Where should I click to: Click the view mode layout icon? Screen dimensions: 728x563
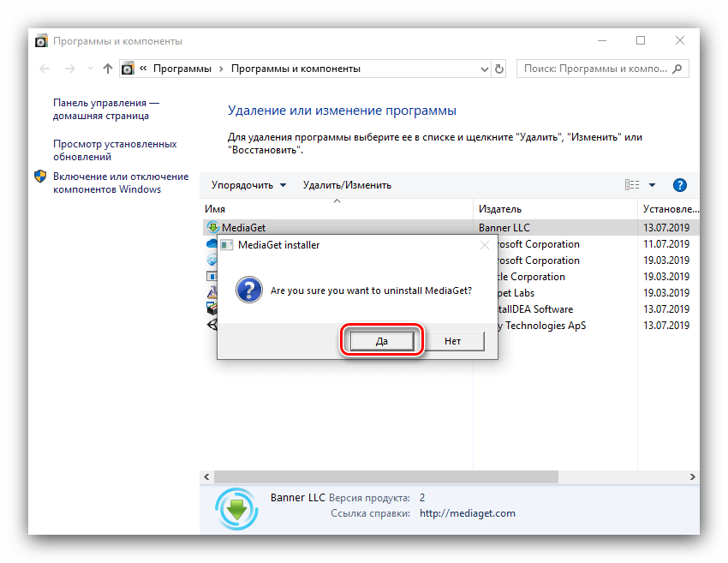(632, 185)
